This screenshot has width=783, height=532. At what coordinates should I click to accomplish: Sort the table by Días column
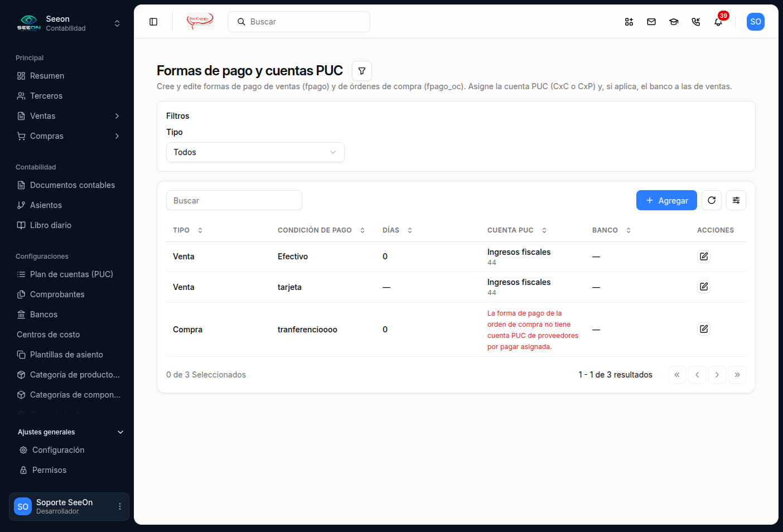click(x=398, y=230)
